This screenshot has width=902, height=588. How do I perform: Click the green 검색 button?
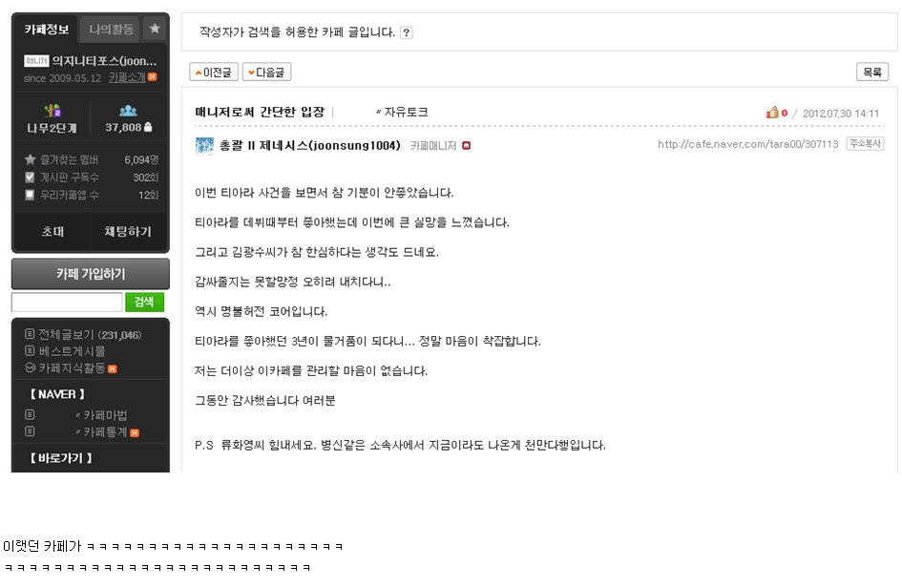click(x=144, y=302)
